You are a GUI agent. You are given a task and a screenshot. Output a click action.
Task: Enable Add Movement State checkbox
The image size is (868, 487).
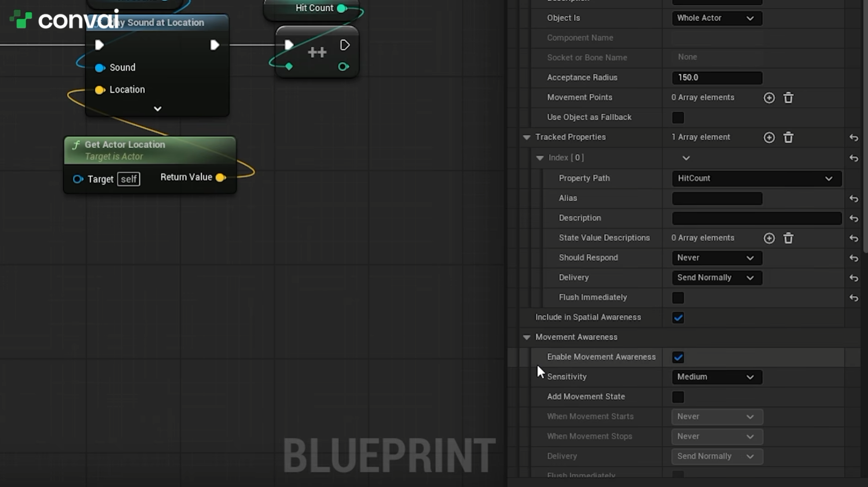tap(678, 397)
